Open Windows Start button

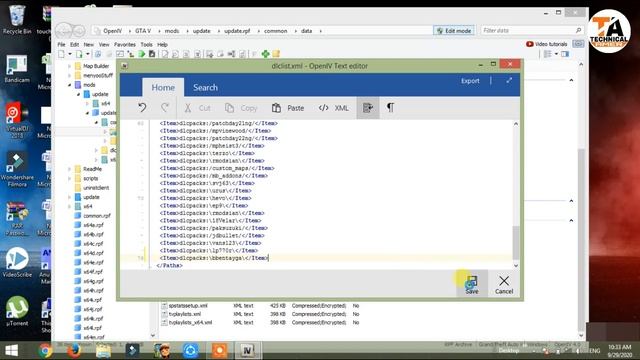click(x=11, y=351)
